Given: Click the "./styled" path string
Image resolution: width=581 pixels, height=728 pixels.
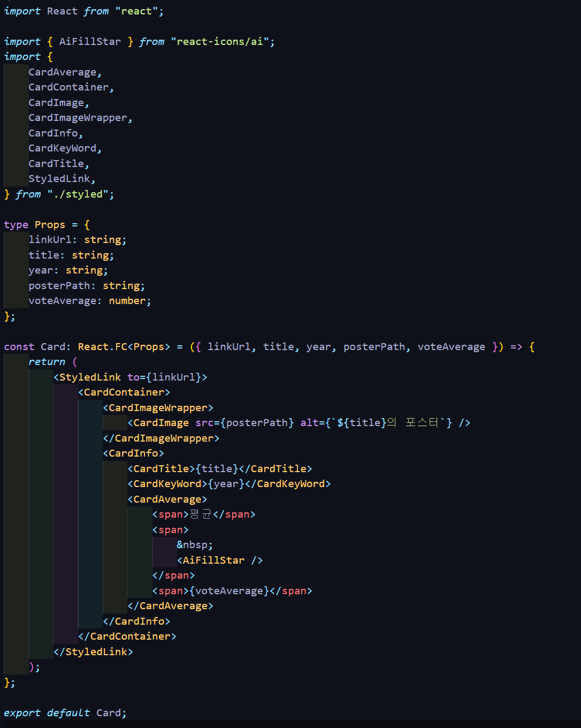Looking at the screenshot, I should point(78,194).
